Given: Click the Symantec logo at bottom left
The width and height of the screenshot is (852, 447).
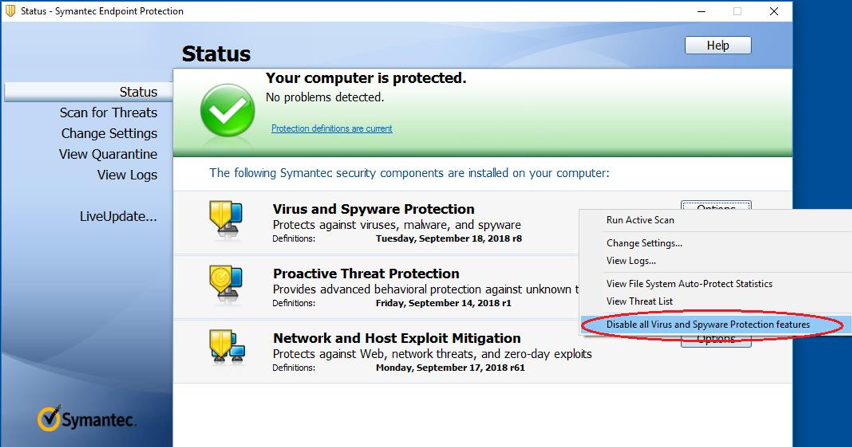Looking at the screenshot, I should click(x=87, y=418).
